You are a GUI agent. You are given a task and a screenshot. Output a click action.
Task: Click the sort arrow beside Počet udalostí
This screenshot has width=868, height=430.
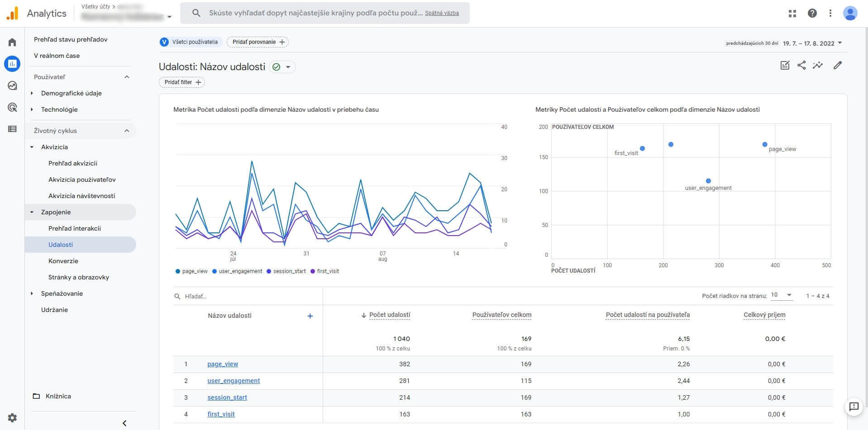[363, 316]
